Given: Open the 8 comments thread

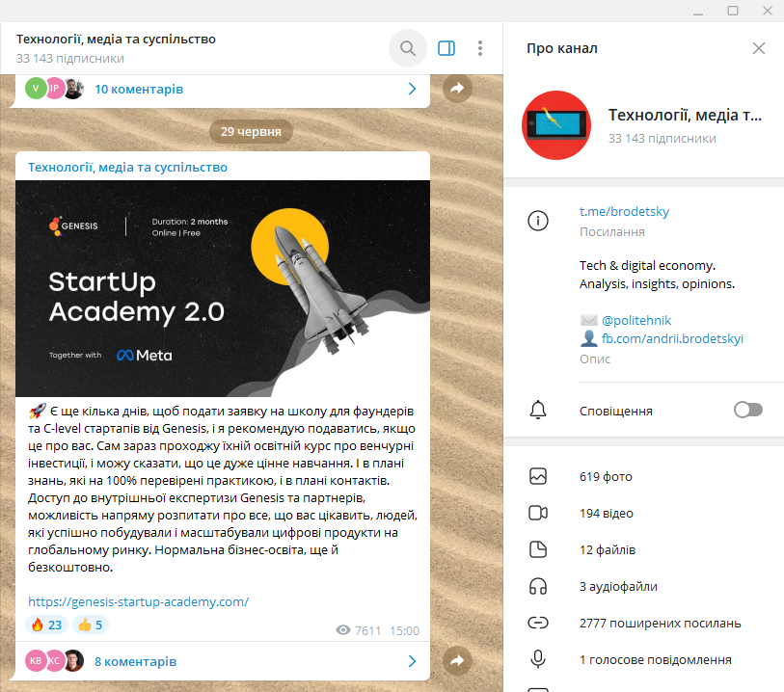Looking at the screenshot, I should [x=136, y=661].
